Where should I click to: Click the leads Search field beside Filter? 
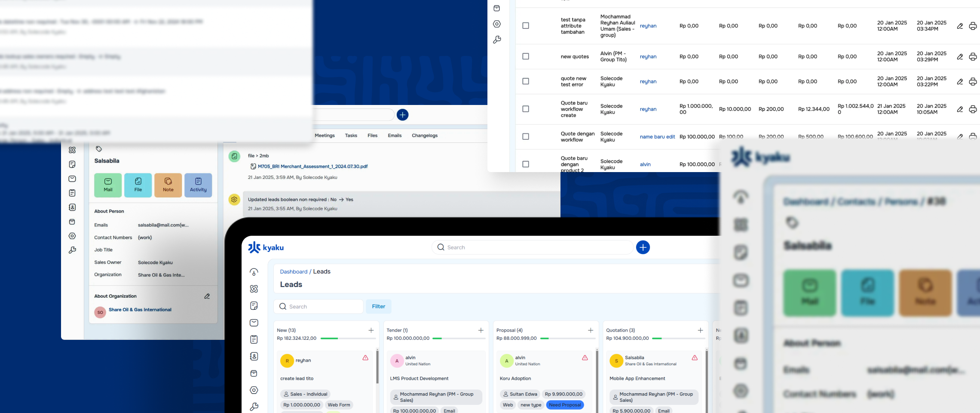[318, 306]
